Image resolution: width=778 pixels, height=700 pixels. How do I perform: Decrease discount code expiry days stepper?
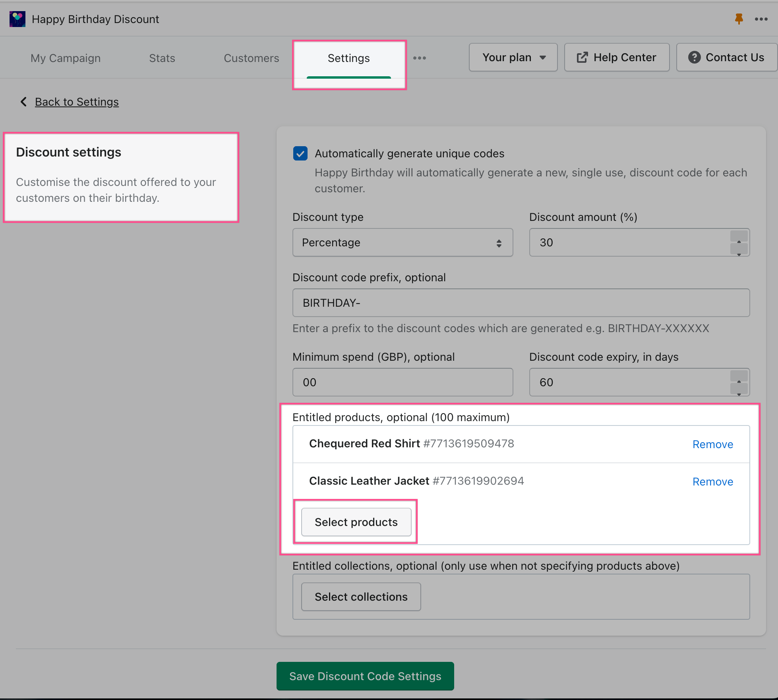[x=739, y=389]
